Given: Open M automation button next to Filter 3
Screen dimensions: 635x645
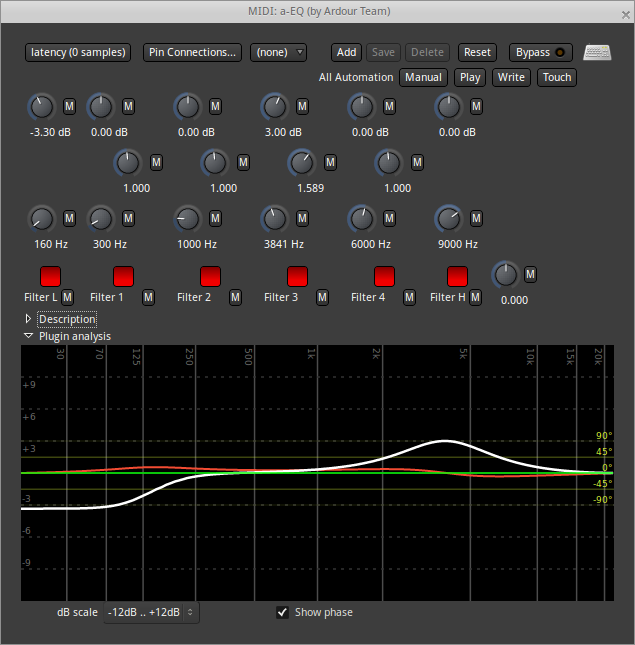Looking at the screenshot, I should [322, 297].
